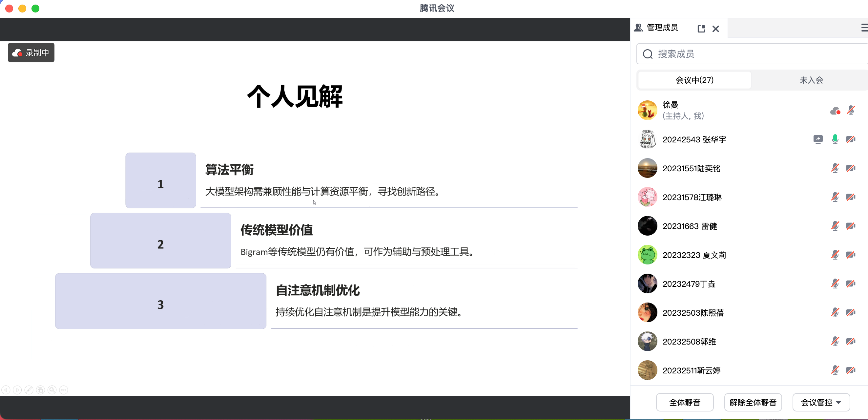Mute 张华宇's active green microphone
The width and height of the screenshot is (868, 420).
835,139
